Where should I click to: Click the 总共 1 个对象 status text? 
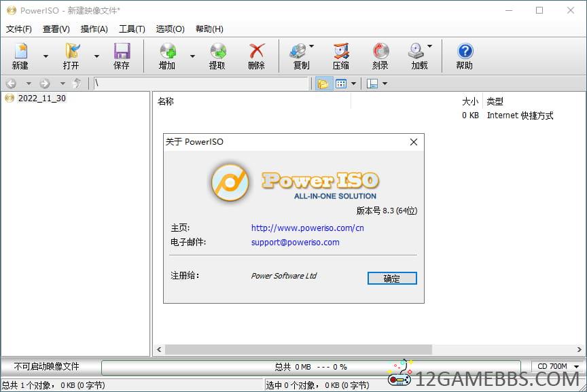coord(54,385)
